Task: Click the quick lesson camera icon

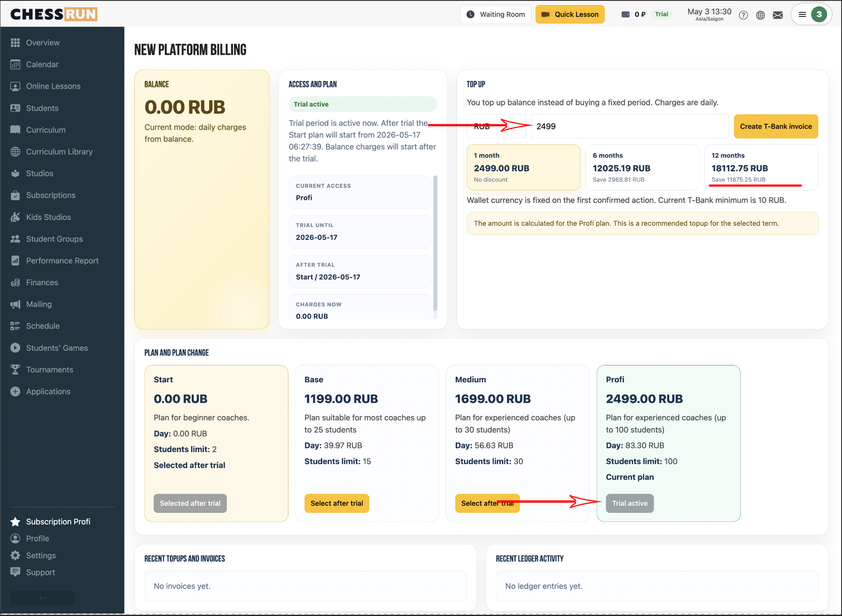Action: pos(545,14)
